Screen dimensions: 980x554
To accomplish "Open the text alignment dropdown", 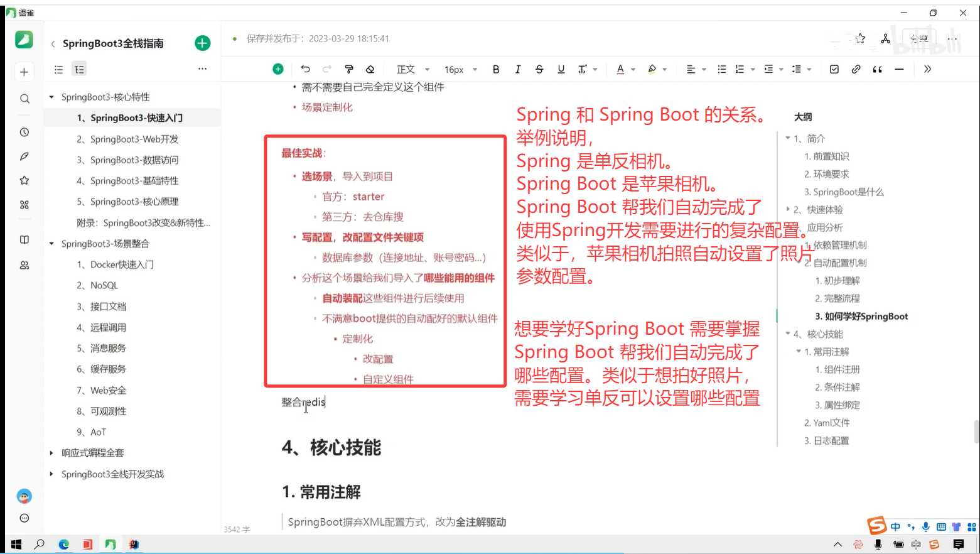I will click(x=696, y=69).
